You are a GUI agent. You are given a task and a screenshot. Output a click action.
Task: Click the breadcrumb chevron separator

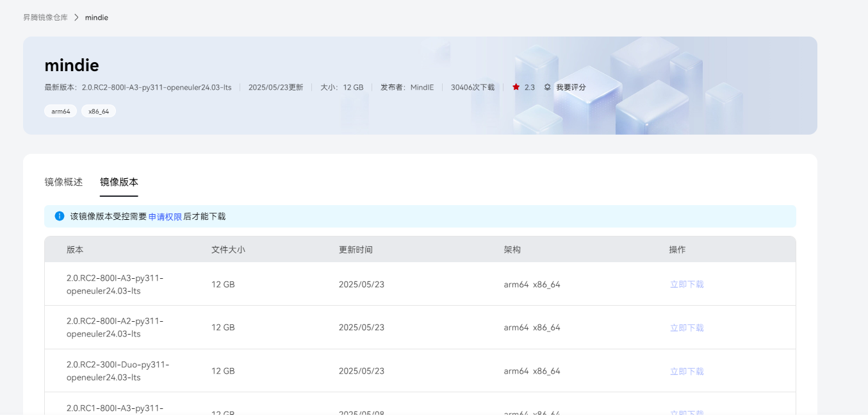coord(76,17)
